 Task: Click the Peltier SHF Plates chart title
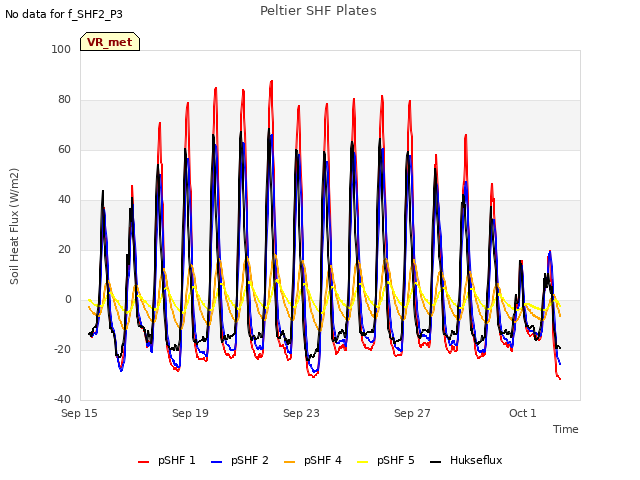(x=318, y=11)
